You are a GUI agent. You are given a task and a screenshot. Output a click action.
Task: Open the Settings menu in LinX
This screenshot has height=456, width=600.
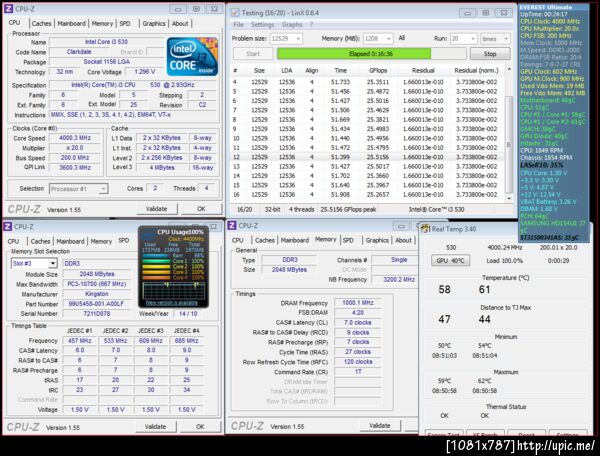262,24
